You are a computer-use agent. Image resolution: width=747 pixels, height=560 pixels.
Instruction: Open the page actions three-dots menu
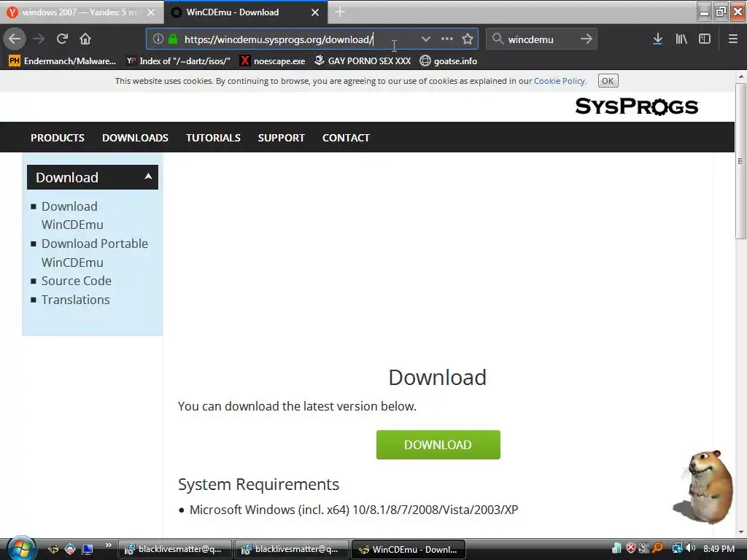[447, 39]
